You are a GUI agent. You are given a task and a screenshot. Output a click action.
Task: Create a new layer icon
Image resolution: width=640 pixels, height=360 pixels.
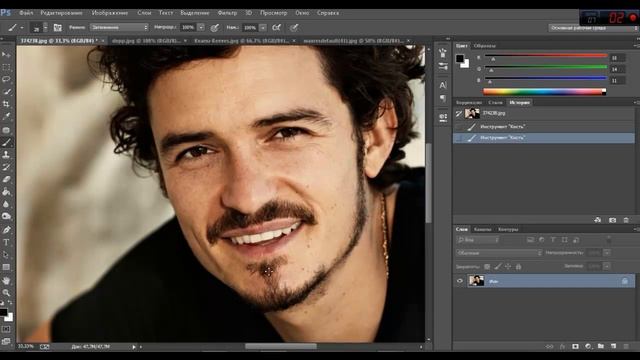[613, 347]
